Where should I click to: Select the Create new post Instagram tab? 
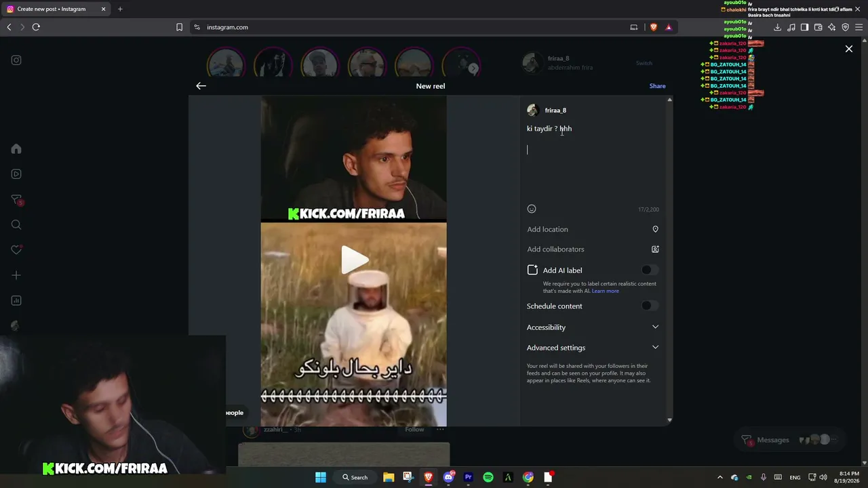pos(56,9)
